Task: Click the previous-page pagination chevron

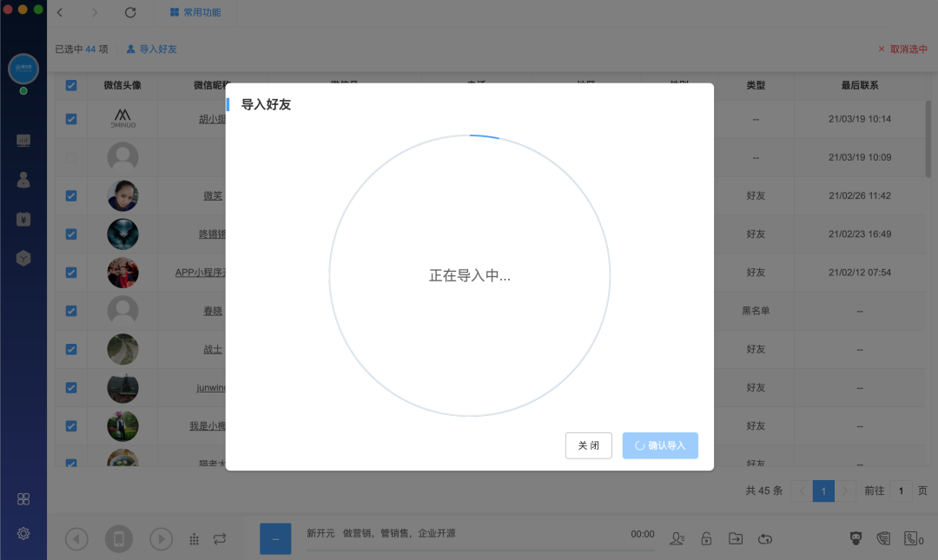Action: click(802, 491)
